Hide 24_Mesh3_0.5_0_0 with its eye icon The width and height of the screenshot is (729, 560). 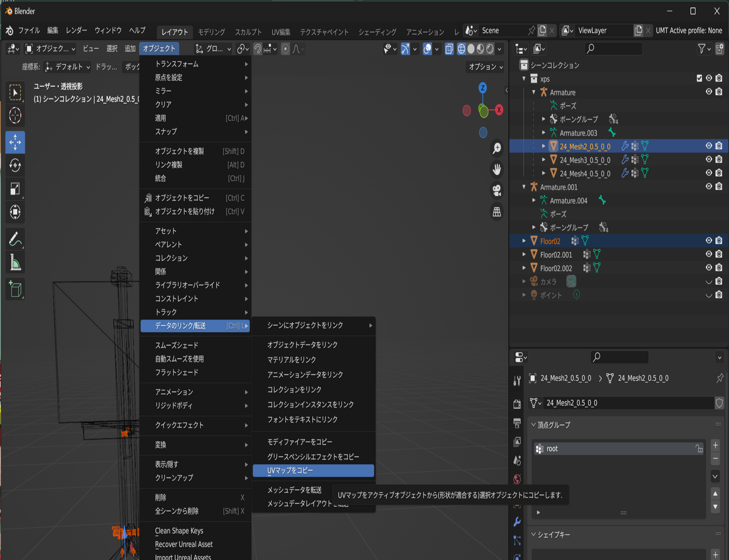(709, 159)
